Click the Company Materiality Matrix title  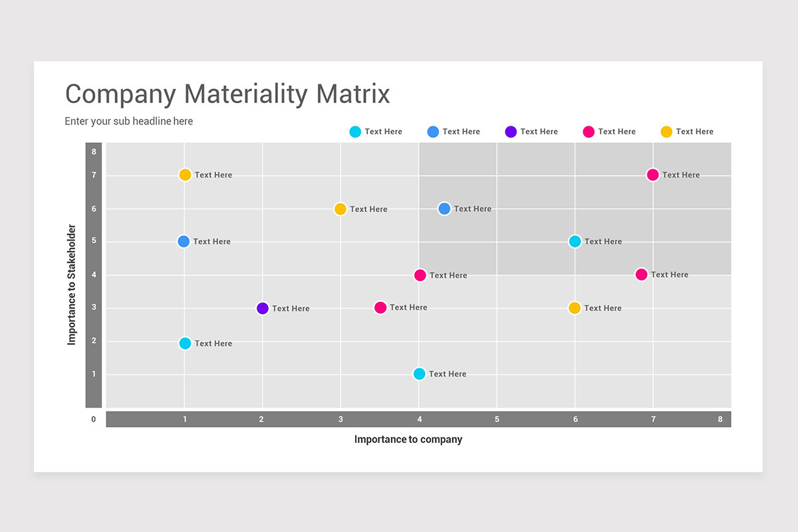[x=227, y=94]
